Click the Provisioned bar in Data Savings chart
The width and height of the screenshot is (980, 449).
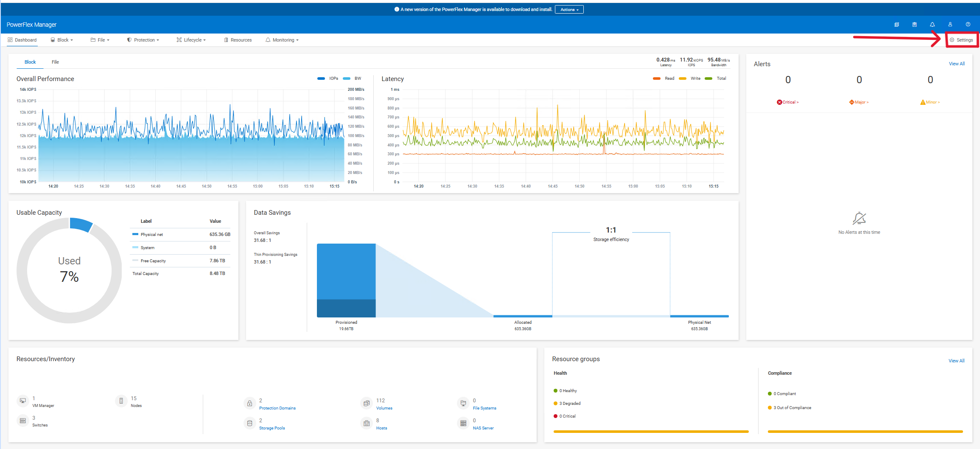click(x=346, y=280)
